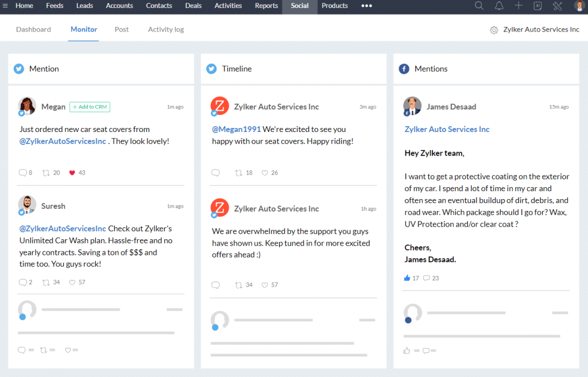
Task: Open the calendar icon in top bar
Action: (x=537, y=6)
